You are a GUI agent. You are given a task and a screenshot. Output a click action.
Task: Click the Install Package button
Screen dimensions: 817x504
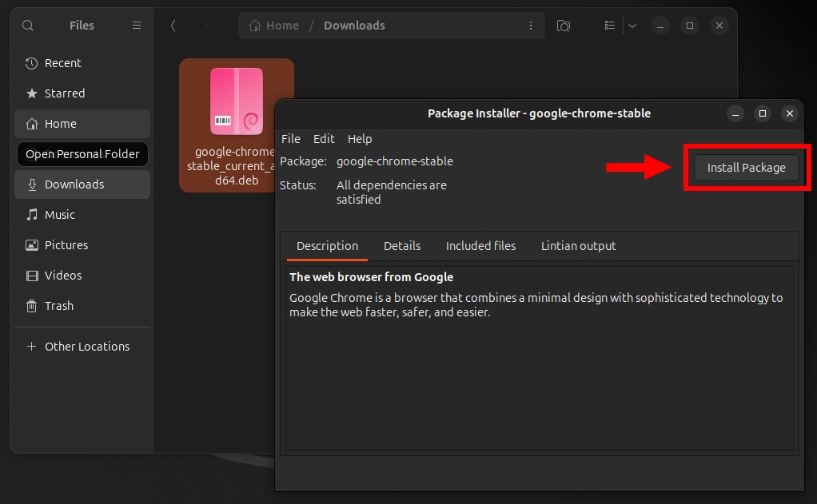746,168
